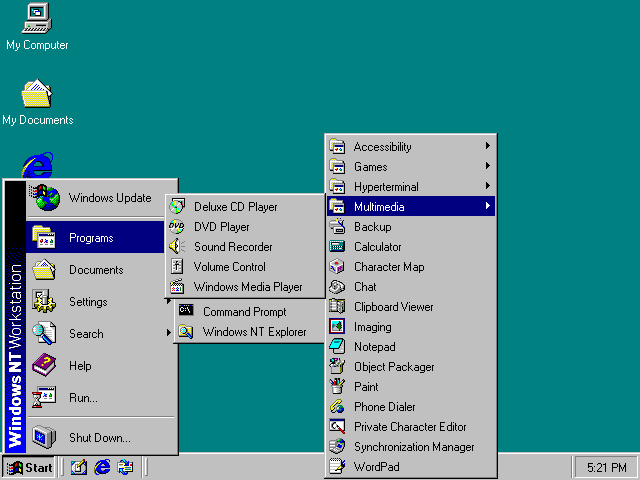Choose Run... in the Start menu

tap(101, 397)
